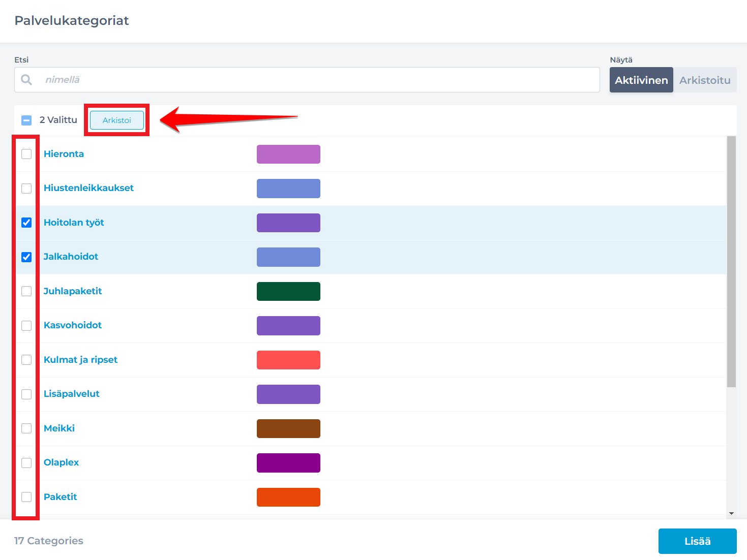Uncheck the Hoitolan työt checkbox
This screenshot has height=560, width=747.
26,223
